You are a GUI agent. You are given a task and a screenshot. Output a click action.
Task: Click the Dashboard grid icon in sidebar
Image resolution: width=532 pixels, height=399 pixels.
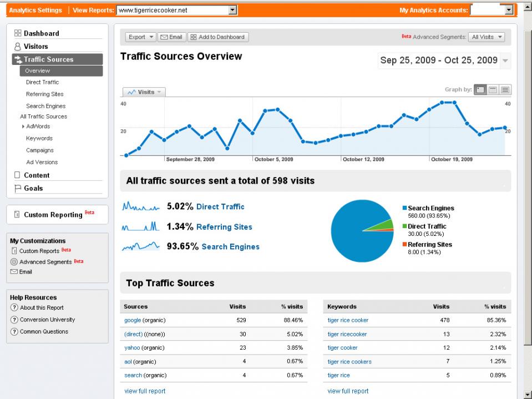pyautogui.click(x=17, y=33)
